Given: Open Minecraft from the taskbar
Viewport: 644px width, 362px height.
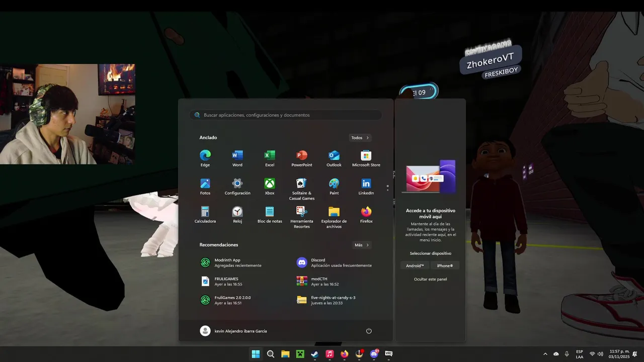Looking at the screenshot, I should 300,354.
